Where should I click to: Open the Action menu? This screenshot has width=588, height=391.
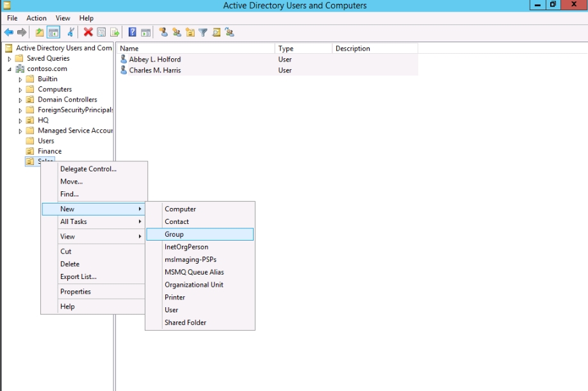pos(37,18)
